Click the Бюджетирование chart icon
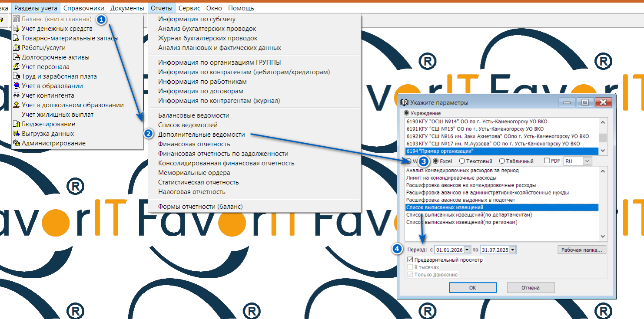Screen dimensions: 644x319 [x=17, y=124]
